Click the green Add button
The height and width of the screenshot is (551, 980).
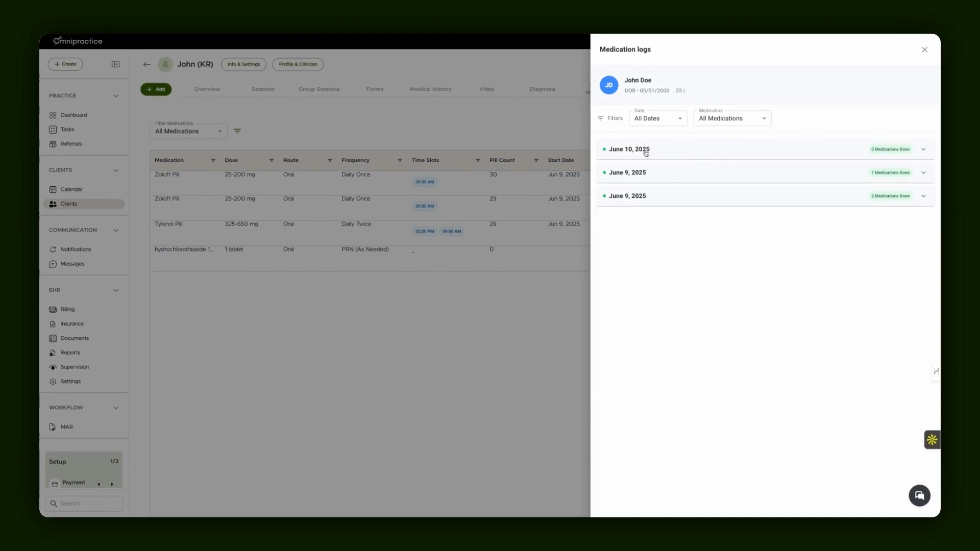click(x=156, y=89)
